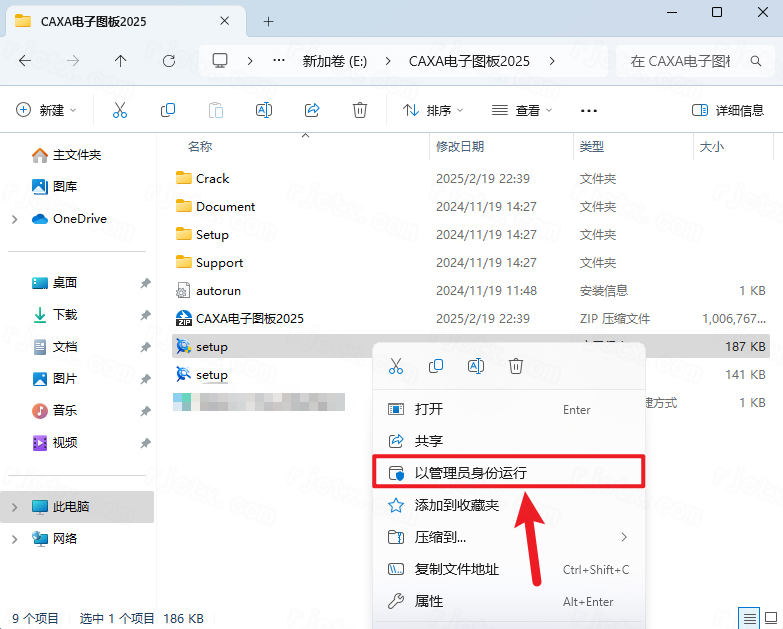The width and height of the screenshot is (783, 629).
Task: Click the share icon in the toolbar
Action: click(312, 110)
